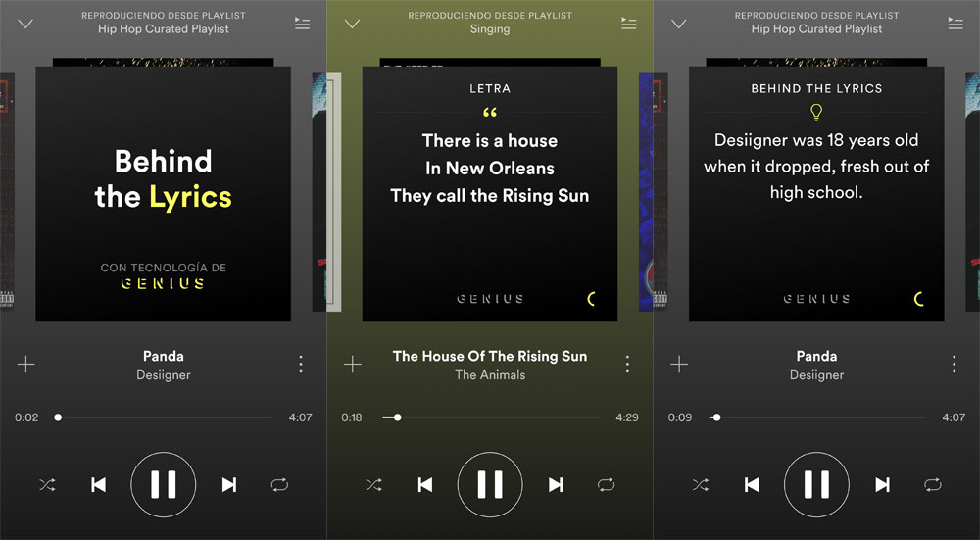Skip to next track in the left Panda player
The width and height of the screenshot is (980, 540).
click(x=229, y=484)
